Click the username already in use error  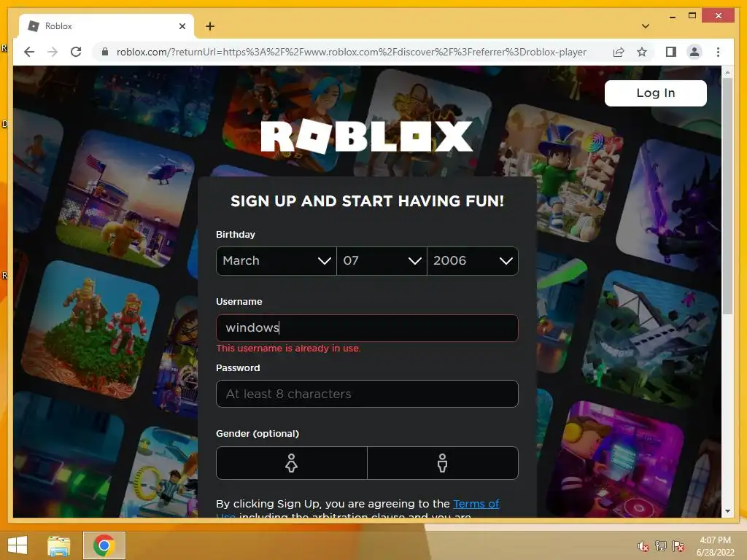coord(288,349)
